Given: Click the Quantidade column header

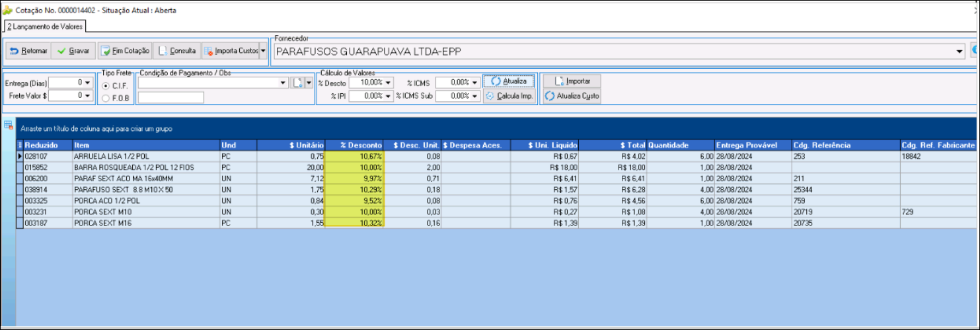Looking at the screenshot, I should click(681, 145).
